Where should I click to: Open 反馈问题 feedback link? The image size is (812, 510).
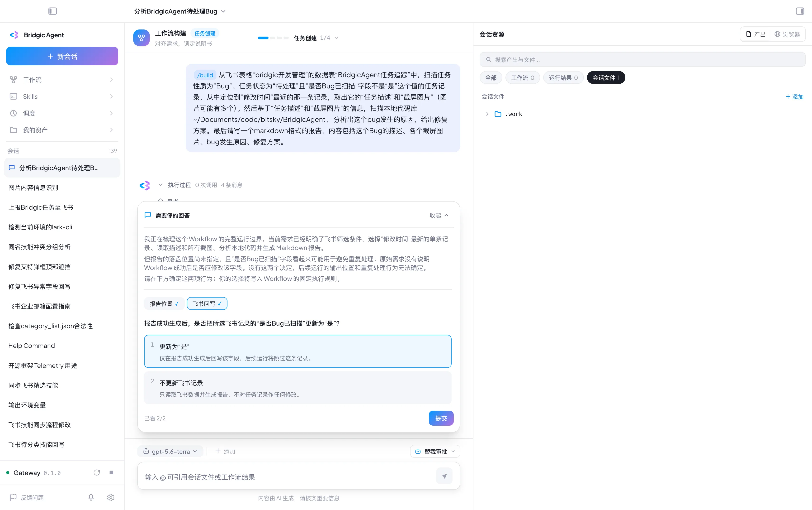click(27, 497)
